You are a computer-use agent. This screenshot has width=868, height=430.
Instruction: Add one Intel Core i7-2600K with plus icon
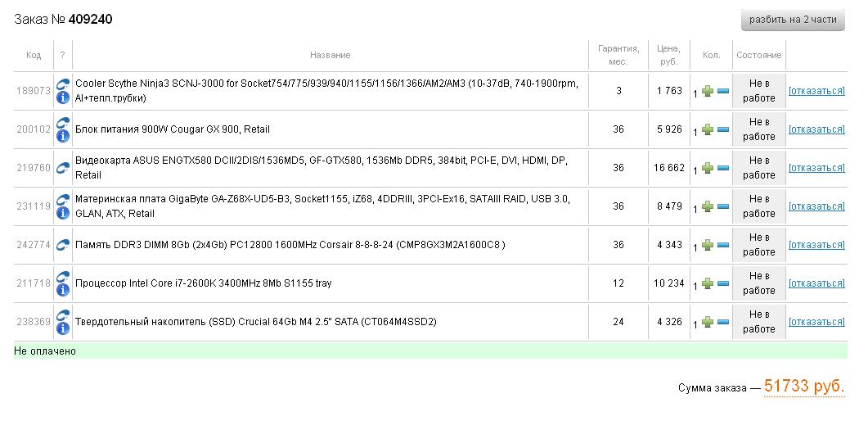point(707,283)
